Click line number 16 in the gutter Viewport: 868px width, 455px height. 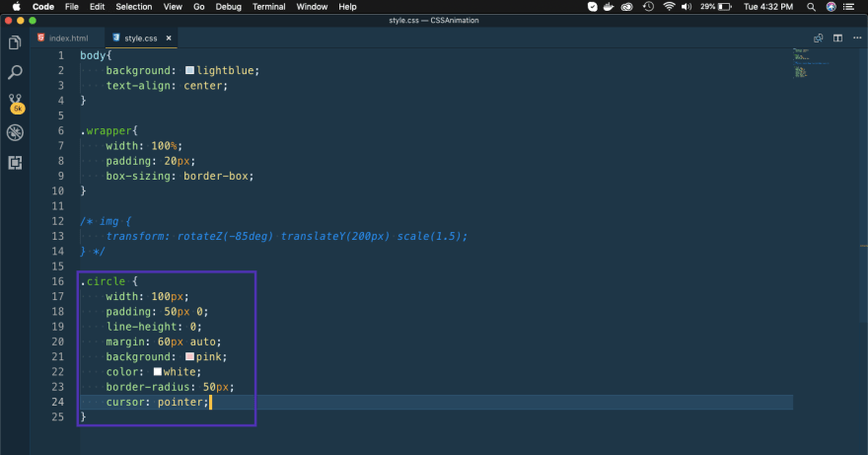click(x=57, y=281)
